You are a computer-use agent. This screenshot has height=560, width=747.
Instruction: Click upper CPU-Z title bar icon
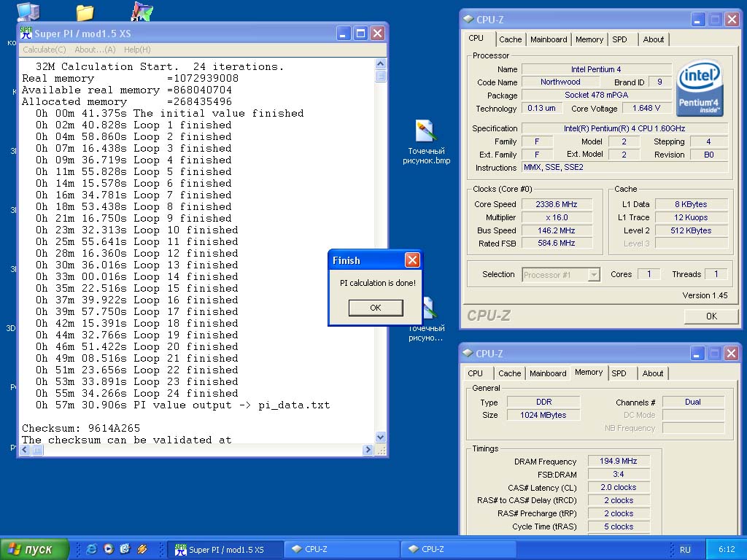468,20
